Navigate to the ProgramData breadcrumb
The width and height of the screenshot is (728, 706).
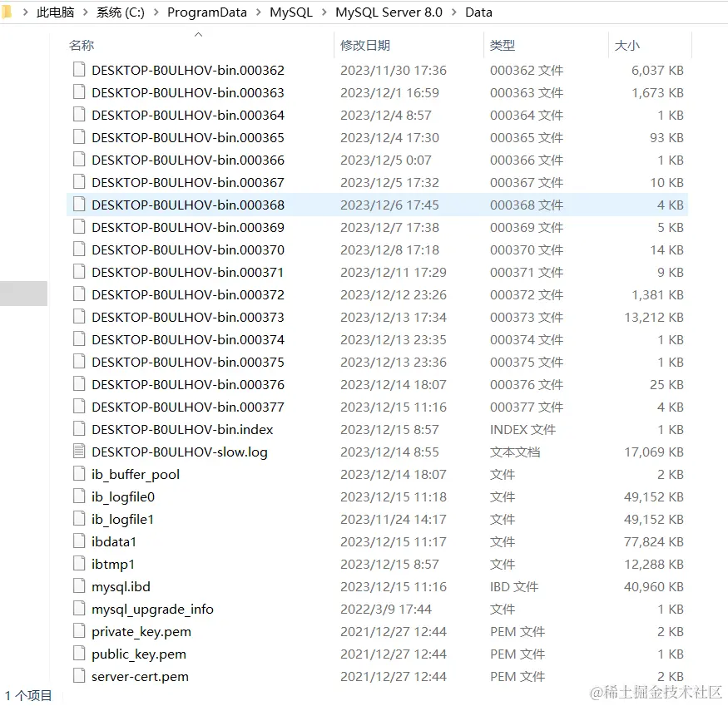pyautogui.click(x=207, y=12)
